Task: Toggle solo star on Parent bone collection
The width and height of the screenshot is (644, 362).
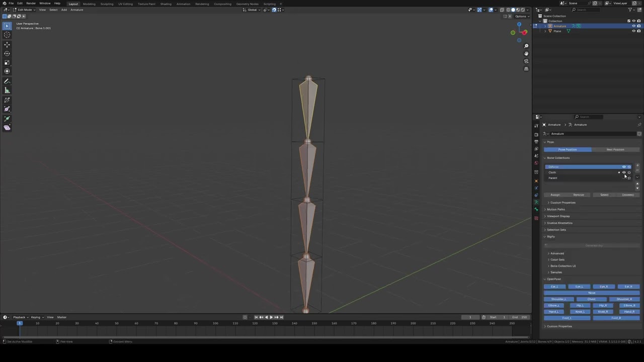Action: tap(629, 178)
